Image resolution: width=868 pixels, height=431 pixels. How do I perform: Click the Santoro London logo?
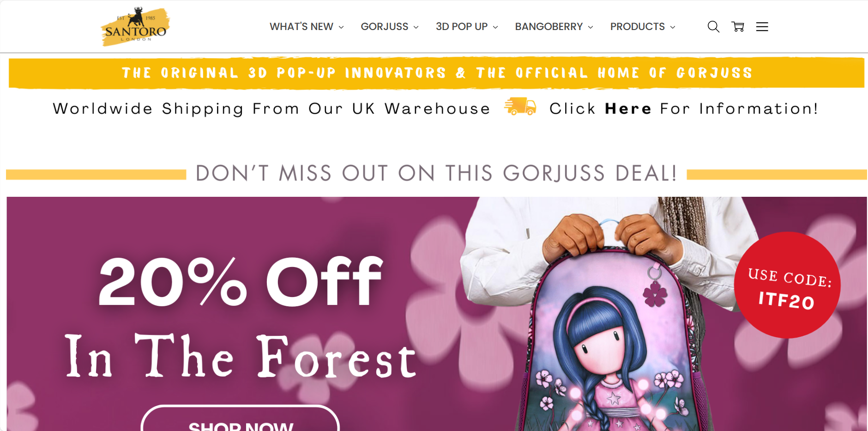(x=135, y=26)
